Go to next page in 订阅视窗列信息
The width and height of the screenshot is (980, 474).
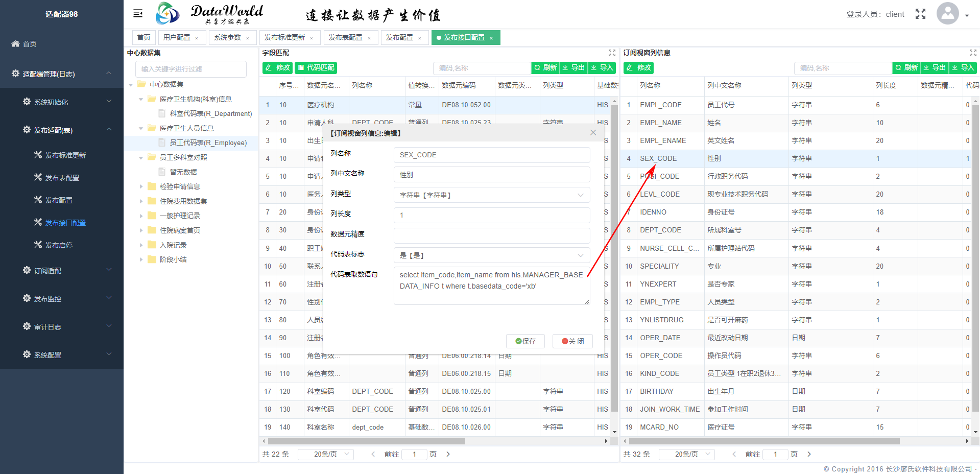[x=809, y=454]
